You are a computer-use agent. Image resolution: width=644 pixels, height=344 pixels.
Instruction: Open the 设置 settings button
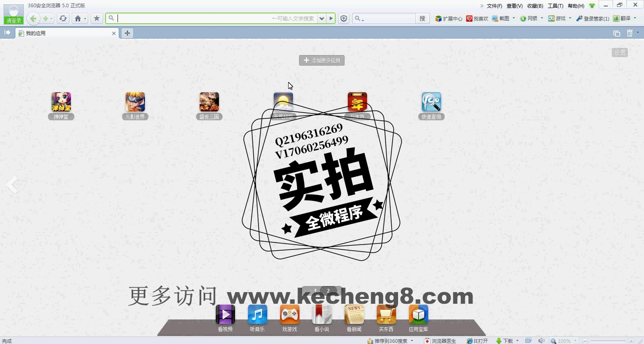(620, 52)
